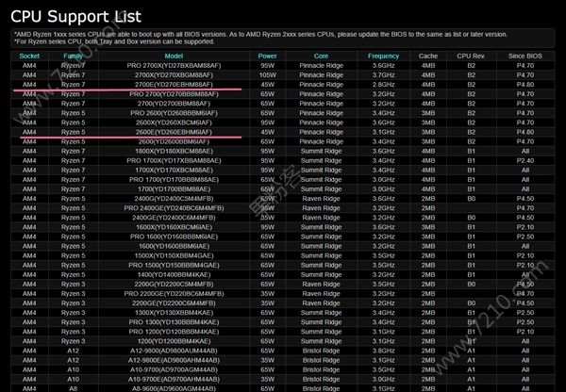The image size is (566, 392).
Task: Select the 2600X model cell
Action: point(174,122)
